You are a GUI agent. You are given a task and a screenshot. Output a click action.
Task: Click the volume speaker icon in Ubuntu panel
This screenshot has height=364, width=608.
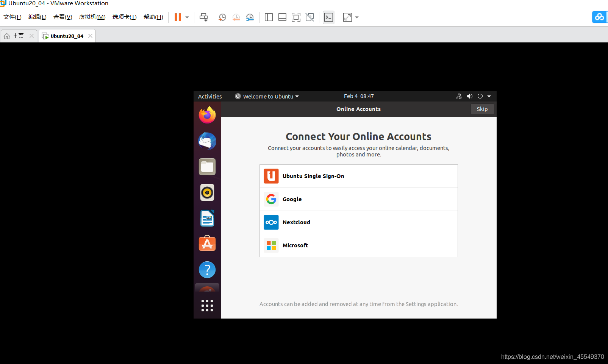tap(470, 96)
